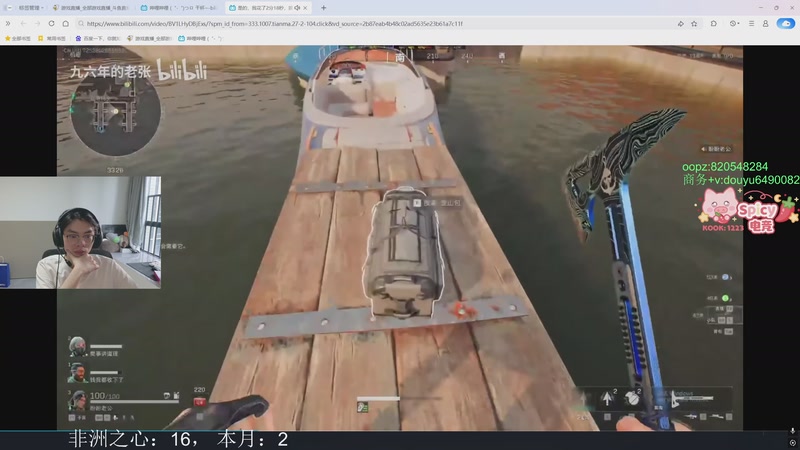Open the 哔哩哔哩 bookmark in bookmarks bar
800x450 pixels.
(x=201, y=38)
